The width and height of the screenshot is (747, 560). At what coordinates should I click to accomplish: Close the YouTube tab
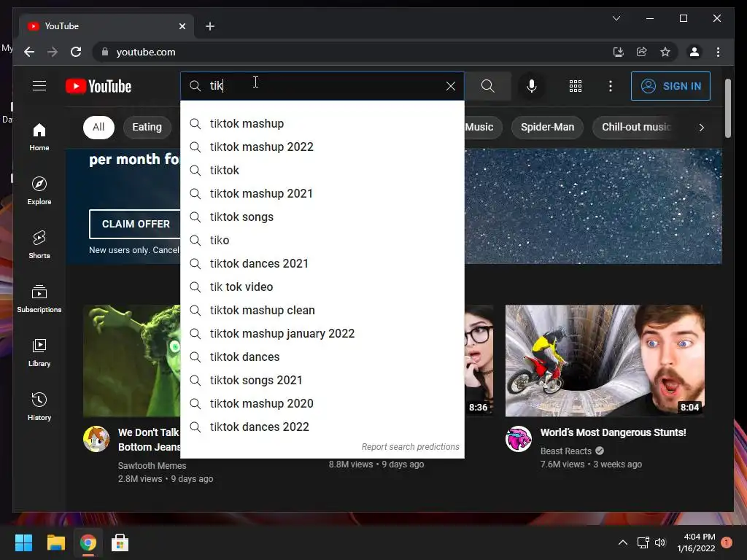(x=182, y=26)
